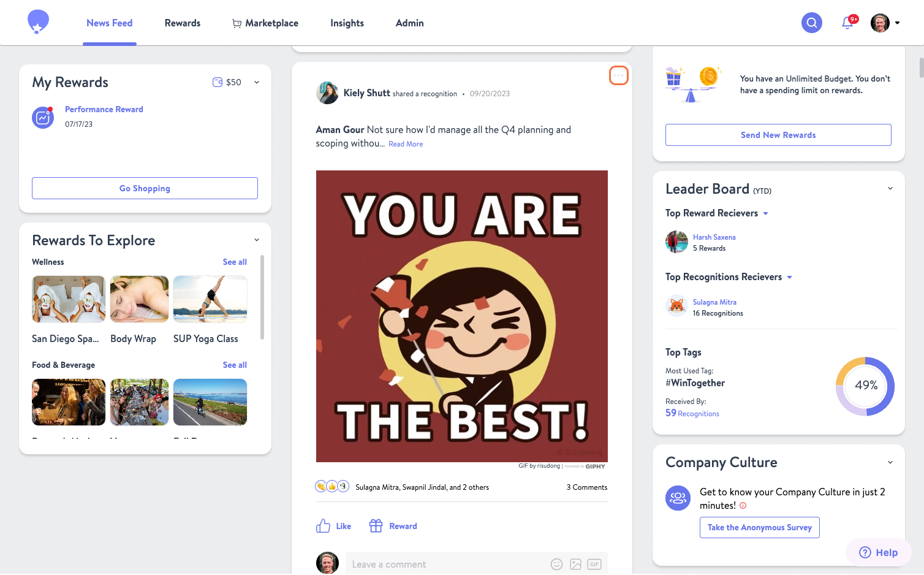
Task: See all Wellness rewards
Action: (235, 262)
